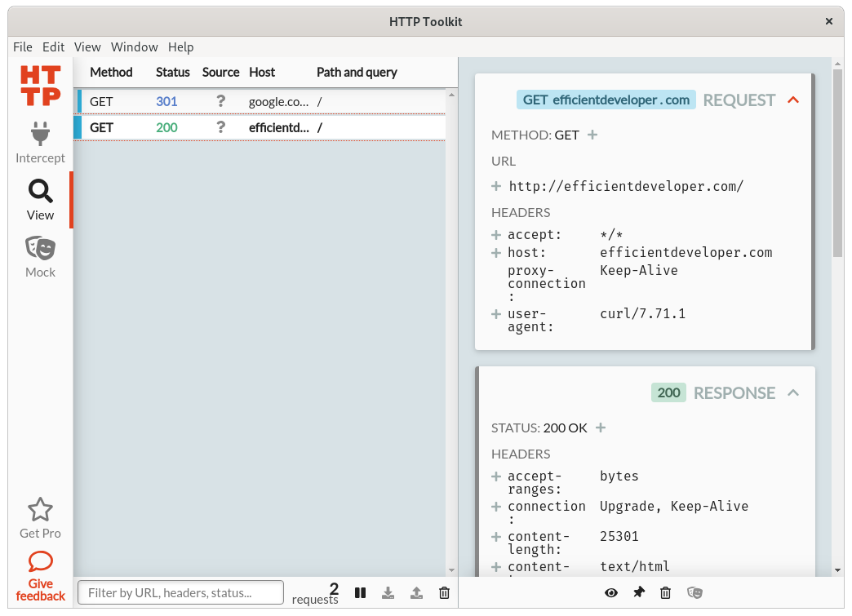852x616 pixels.
Task: Click the Upgrade, Keep-Alive header value
Action: pos(674,507)
